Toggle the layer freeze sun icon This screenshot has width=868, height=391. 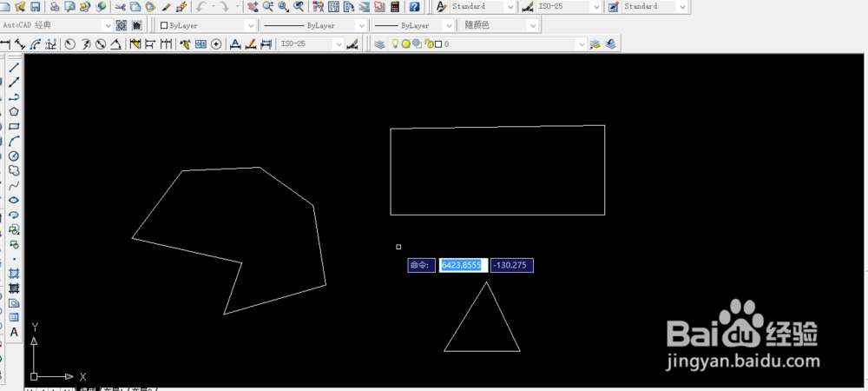coord(405,43)
